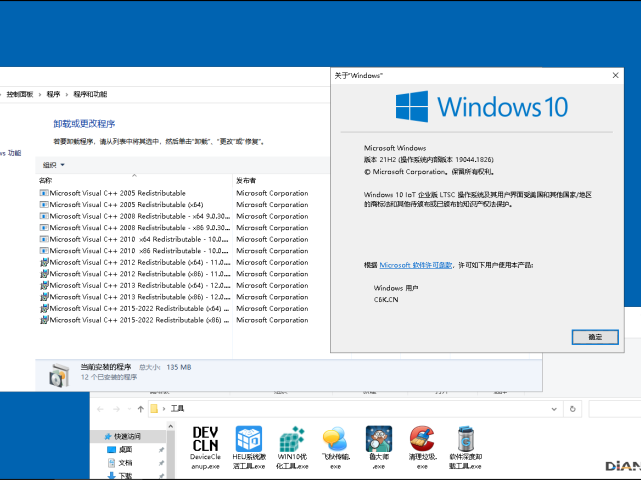The width and height of the screenshot is (641, 480).
Task: Click the 桌面 desktop icon in the sidebar
Action: click(111, 449)
